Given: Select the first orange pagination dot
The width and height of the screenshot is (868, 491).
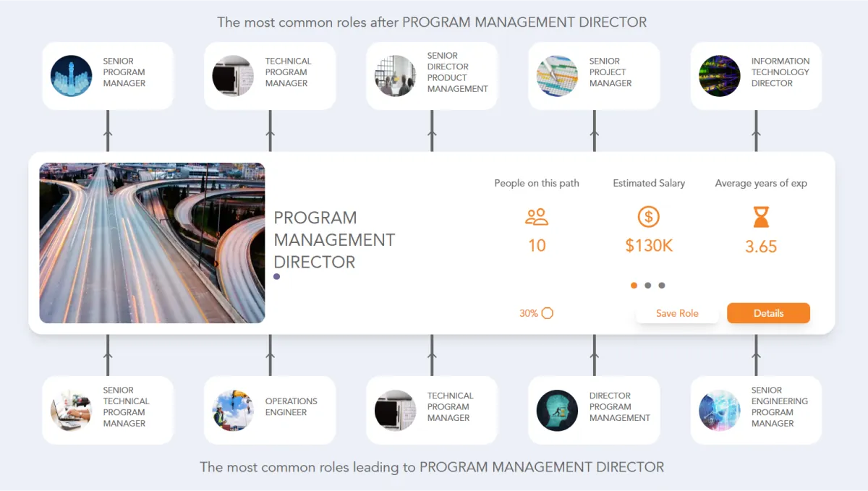Looking at the screenshot, I should [634, 286].
